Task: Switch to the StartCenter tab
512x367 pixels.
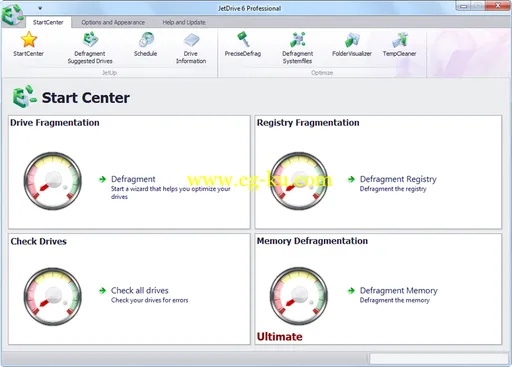Action: tap(48, 22)
